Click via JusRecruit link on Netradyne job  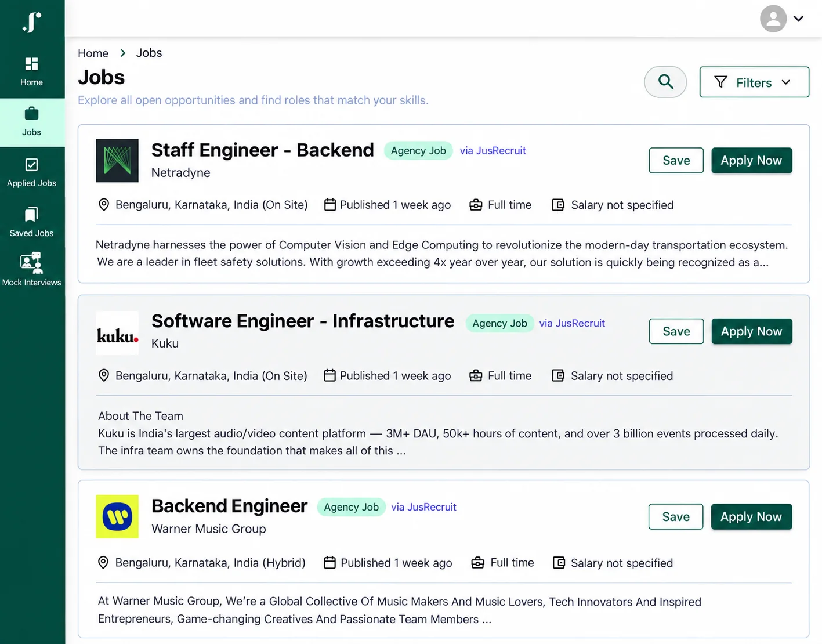(x=493, y=151)
